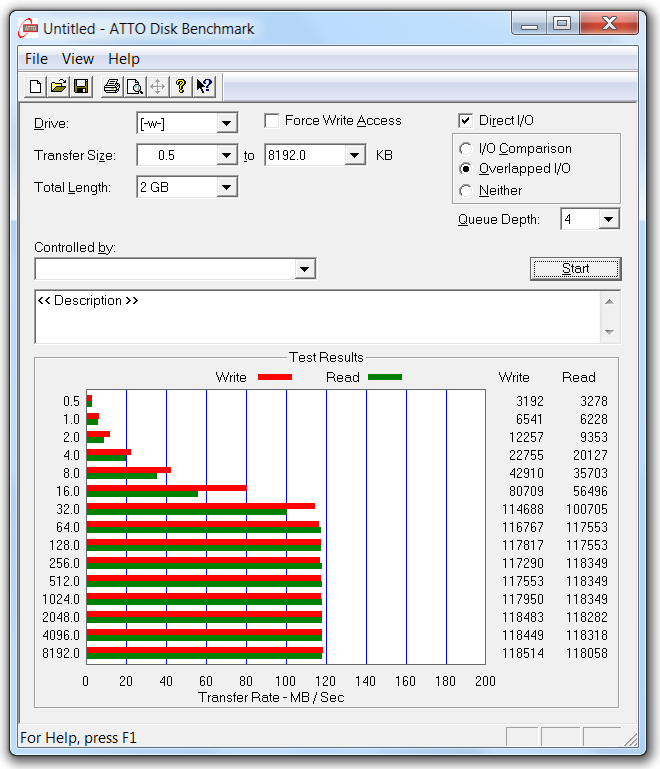Viewport: 660px width, 769px height.
Task: Click the write value 118514
Action: point(523,653)
